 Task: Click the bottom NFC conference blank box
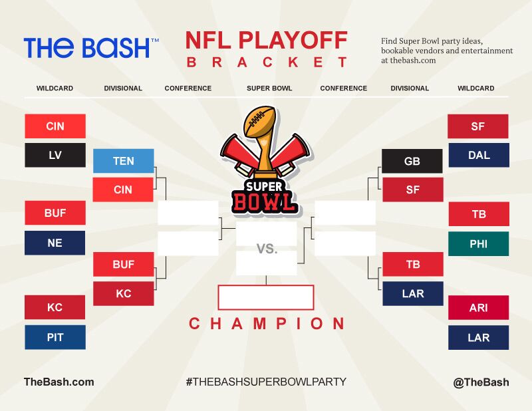[x=345, y=243]
